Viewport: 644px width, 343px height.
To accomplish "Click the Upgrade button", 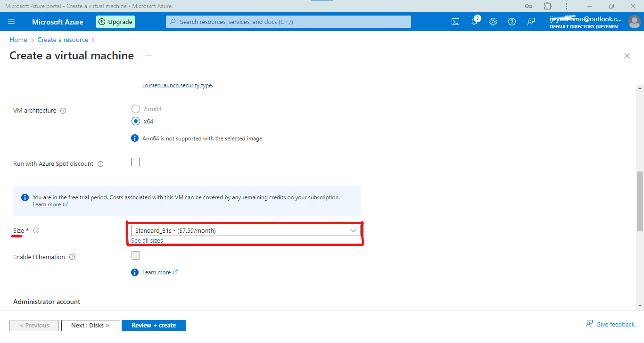I will point(116,22).
